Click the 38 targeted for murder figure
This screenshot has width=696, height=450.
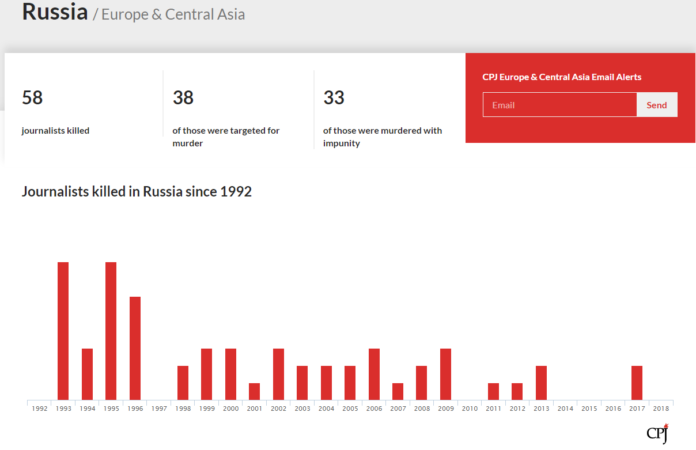[x=183, y=98]
